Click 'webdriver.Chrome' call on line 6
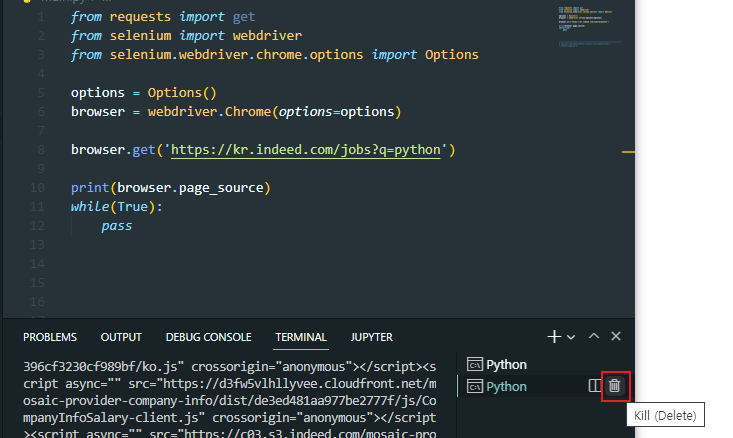The width and height of the screenshot is (733, 438). 209,112
